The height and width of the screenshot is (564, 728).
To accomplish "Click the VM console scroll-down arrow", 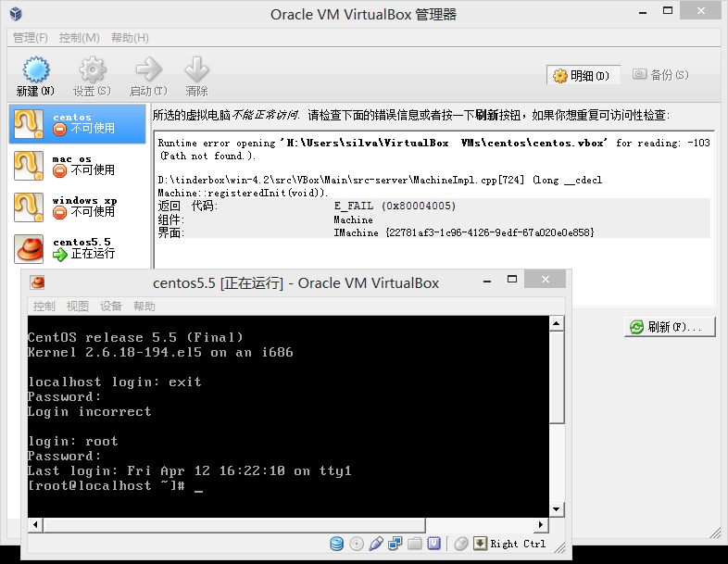I will 556,509.
